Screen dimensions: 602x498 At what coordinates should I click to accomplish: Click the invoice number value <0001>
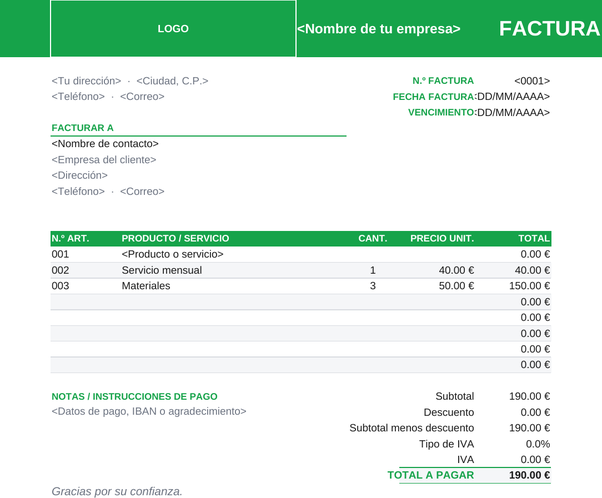click(532, 81)
